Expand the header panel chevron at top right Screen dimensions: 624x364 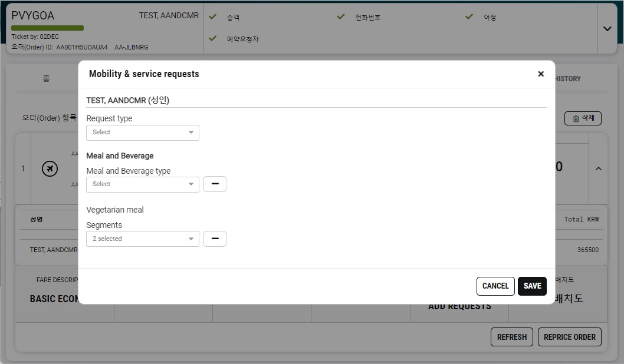point(607,29)
